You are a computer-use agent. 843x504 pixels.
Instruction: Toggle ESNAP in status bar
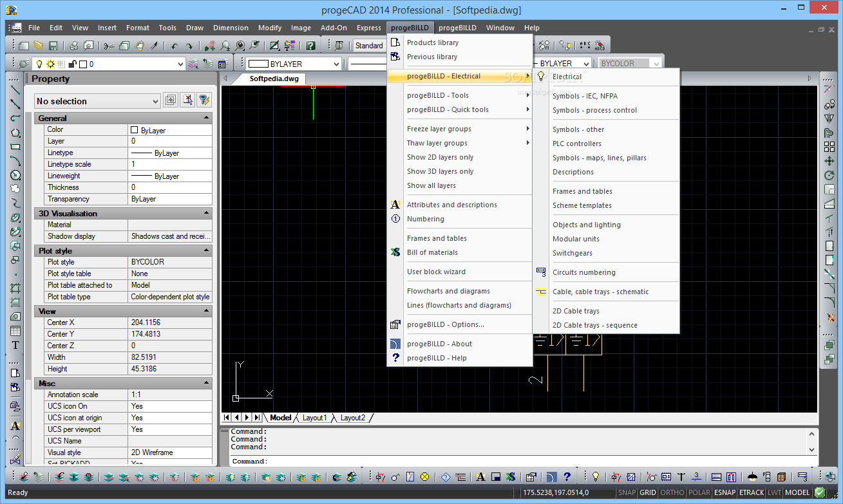tap(725, 492)
